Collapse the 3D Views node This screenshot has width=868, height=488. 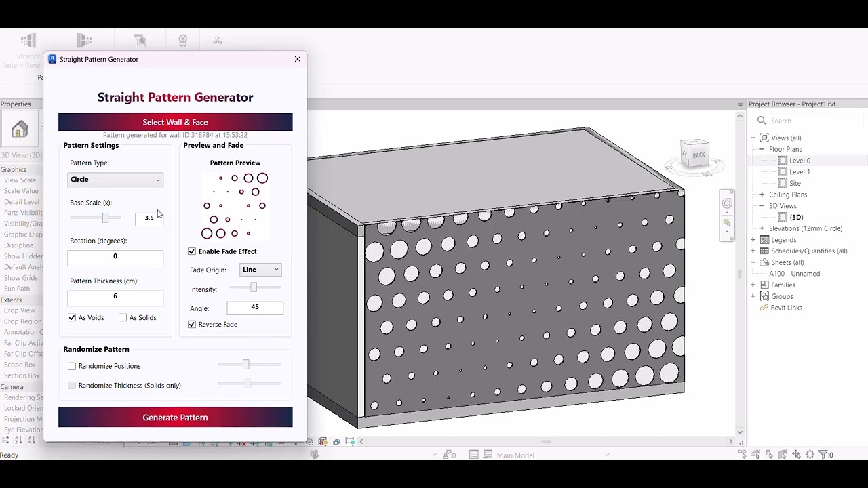(x=762, y=206)
